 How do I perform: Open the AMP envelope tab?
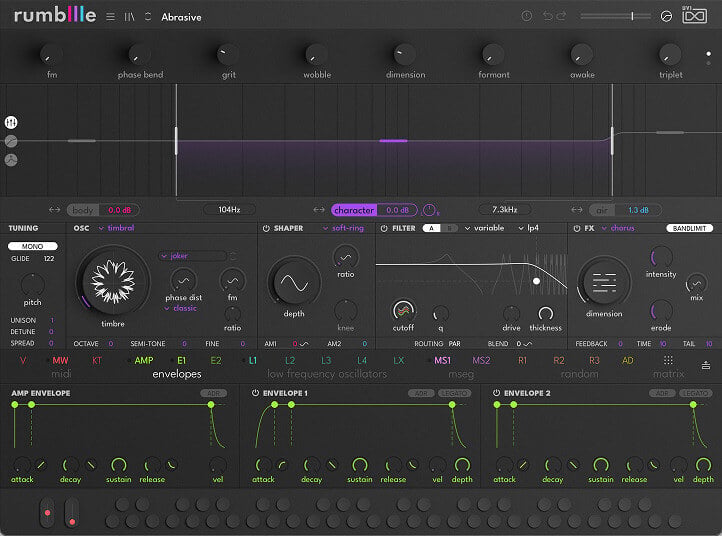coord(144,361)
